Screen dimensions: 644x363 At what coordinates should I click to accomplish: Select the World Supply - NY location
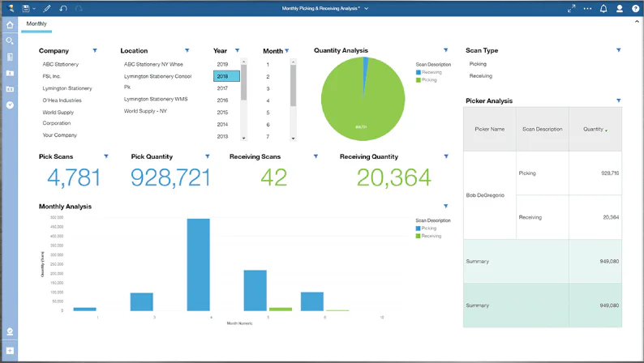pos(145,111)
